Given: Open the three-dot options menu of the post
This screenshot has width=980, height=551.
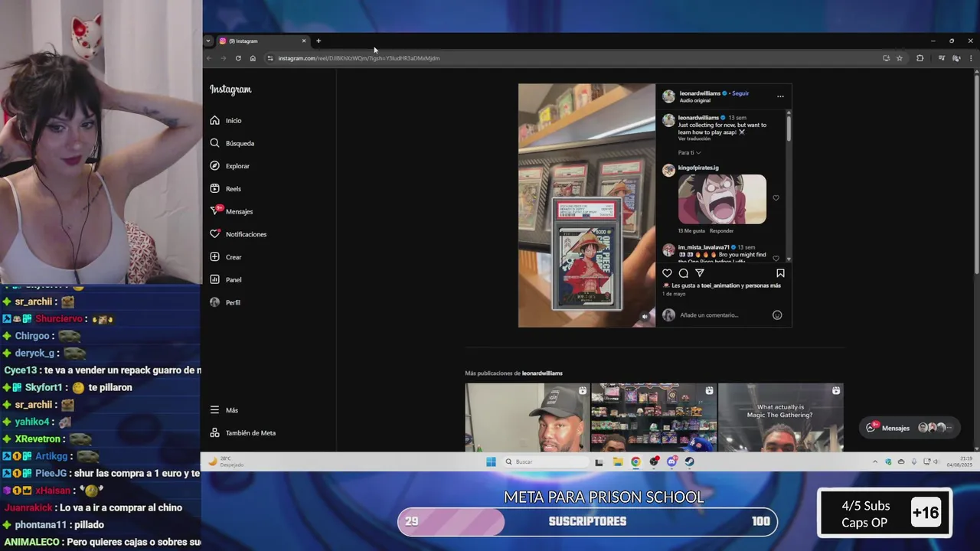Looking at the screenshot, I should click(x=780, y=96).
